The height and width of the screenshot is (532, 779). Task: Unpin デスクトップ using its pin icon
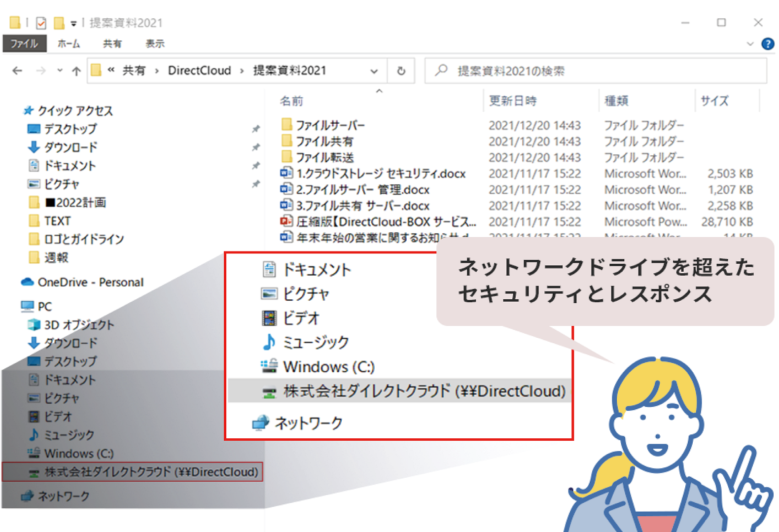(x=256, y=129)
